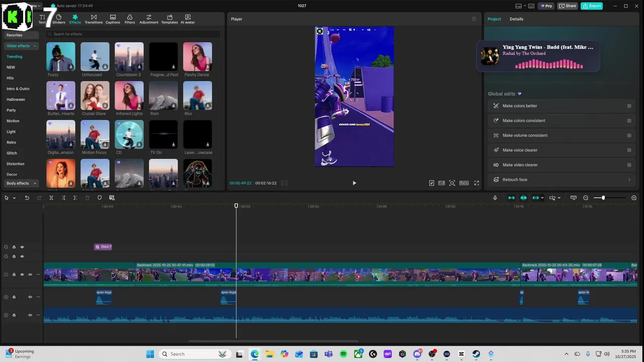Open the Player hamburger menu
The width and height of the screenshot is (644, 362).
point(473,19)
